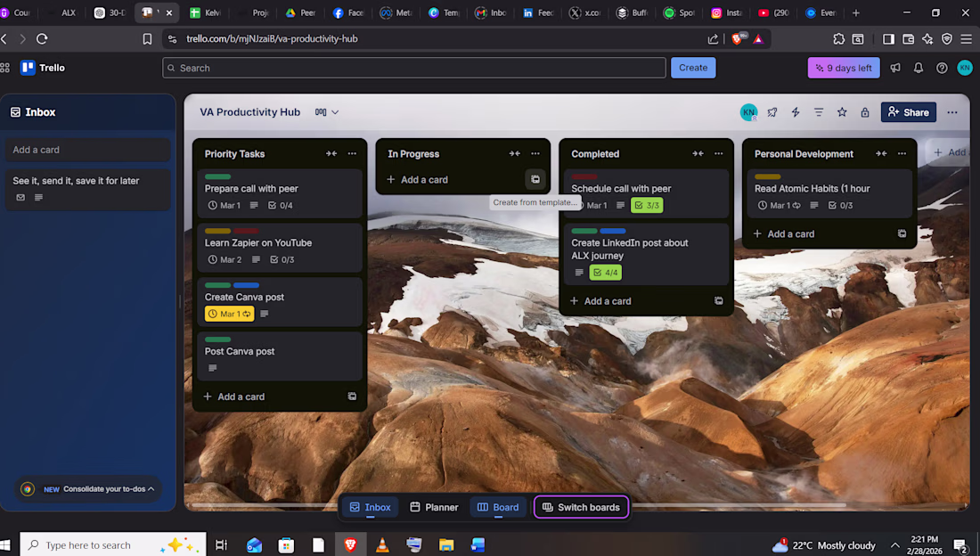The width and height of the screenshot is (980, 556).
Task: Toggle the Mar 2 due date on Learn Zapier card
Action: pyautogui.click(x=225, y=259)
